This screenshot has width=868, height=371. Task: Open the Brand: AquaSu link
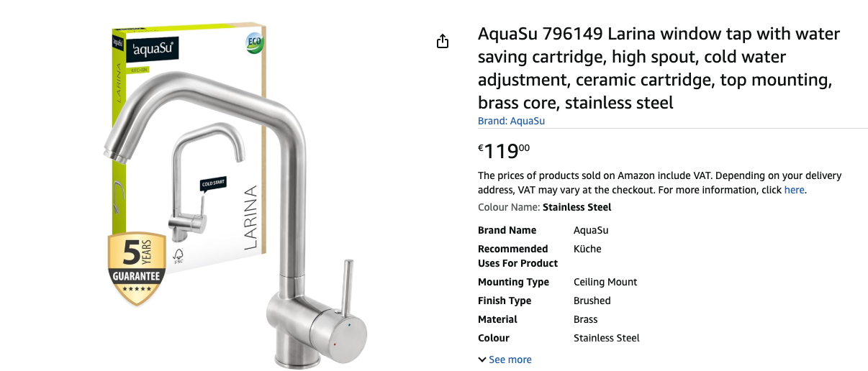[x=511, y=121]
